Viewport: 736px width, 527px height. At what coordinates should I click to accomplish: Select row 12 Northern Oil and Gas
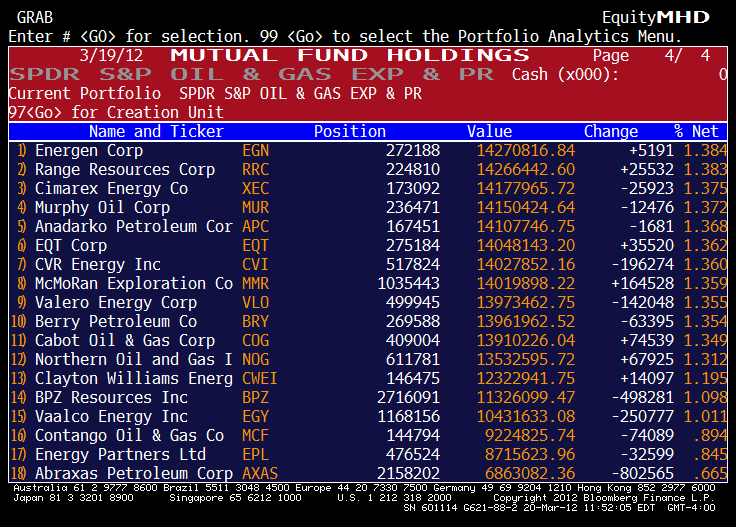point(368,359)
